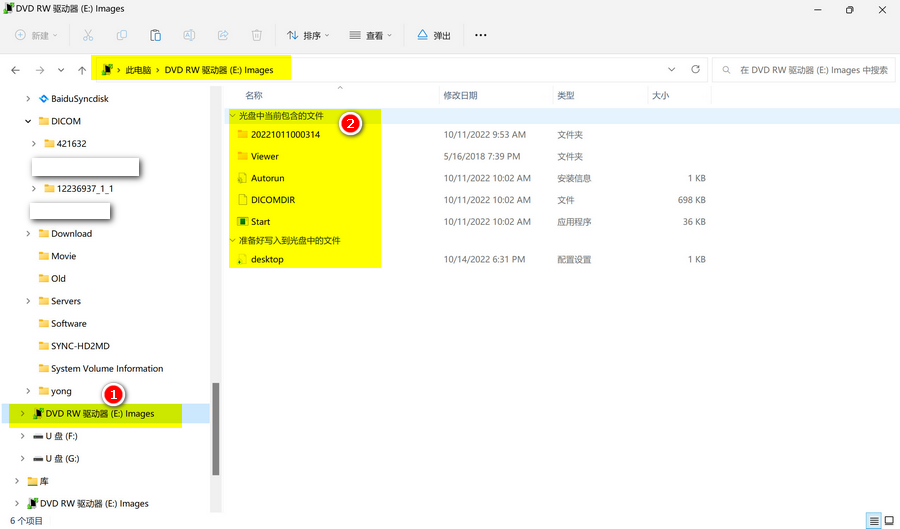This screenshot has height=529, width=900.
Task: Click the Viewer folder icon
Action: click(x=242, y=156)
